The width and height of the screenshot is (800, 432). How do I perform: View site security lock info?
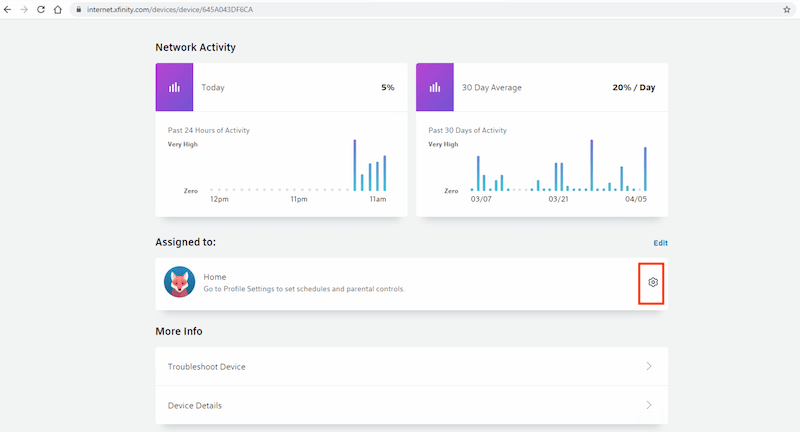[x=79, y=9]
